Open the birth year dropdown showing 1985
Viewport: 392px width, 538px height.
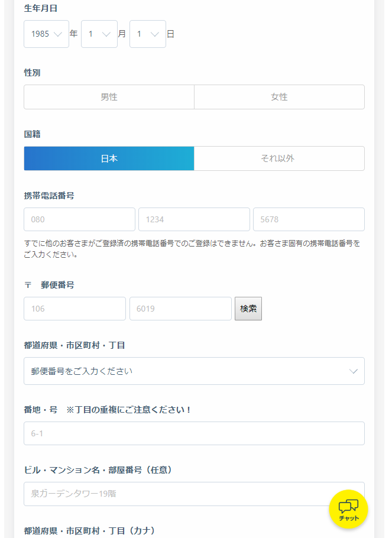(46, 34)
